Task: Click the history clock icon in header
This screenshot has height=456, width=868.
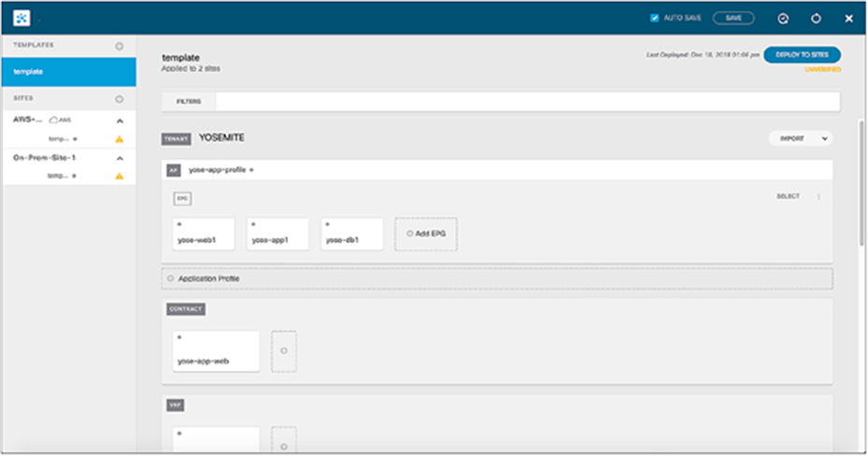Action: point(783,19)
